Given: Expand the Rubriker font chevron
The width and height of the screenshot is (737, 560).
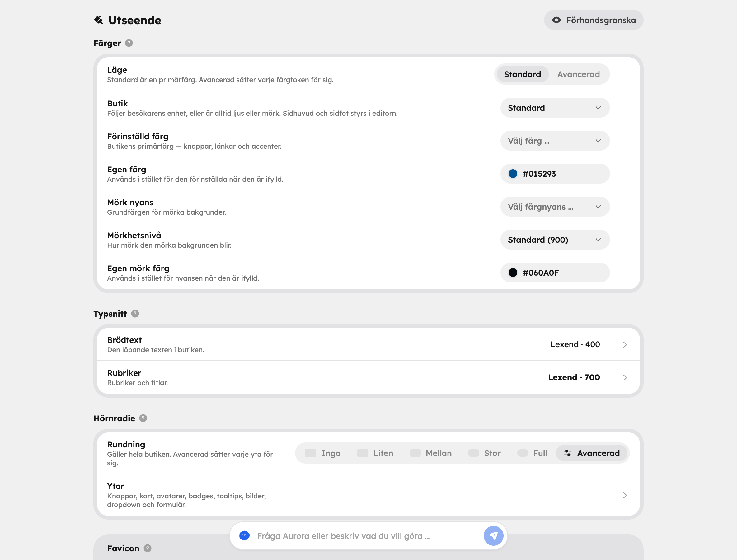Looking at the screenshot, I should tap(625, 377).
